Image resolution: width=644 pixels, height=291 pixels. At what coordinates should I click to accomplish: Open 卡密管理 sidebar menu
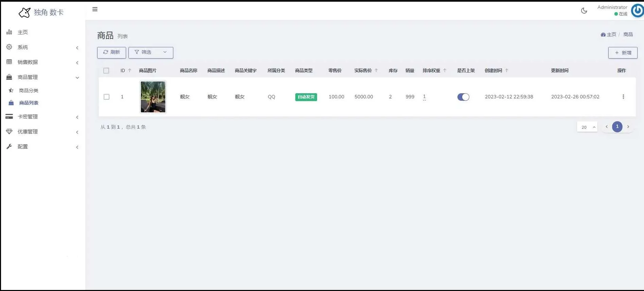tap(28, 116)
